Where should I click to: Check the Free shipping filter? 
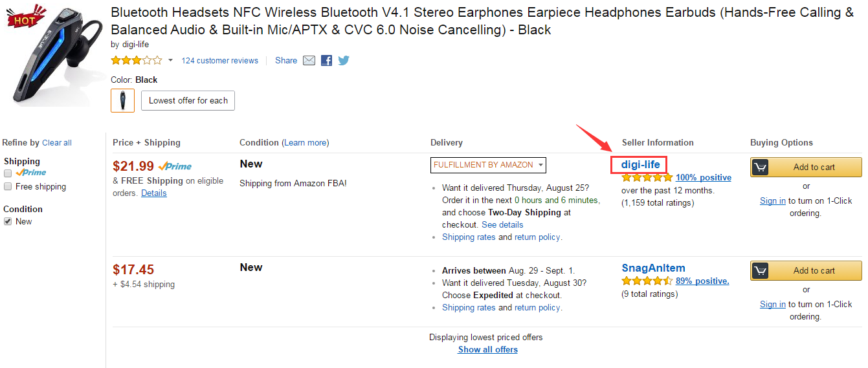[8, 186]
